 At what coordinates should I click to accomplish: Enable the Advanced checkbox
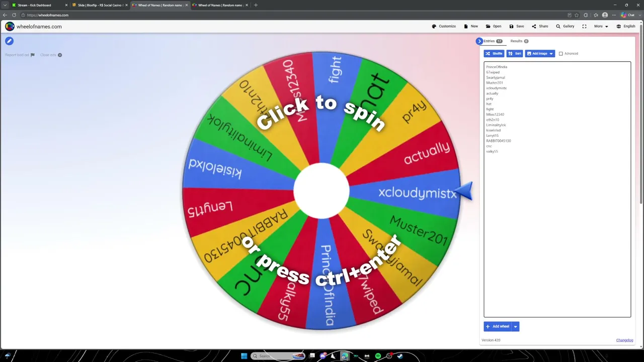(561, 53)
